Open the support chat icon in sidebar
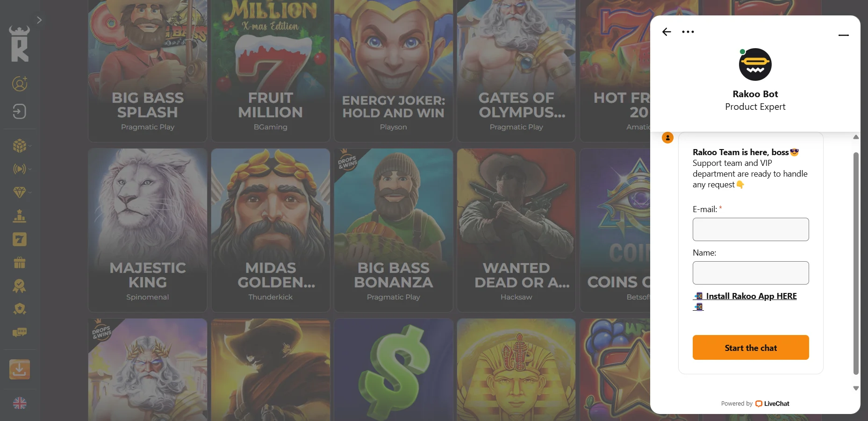The image size is (868, 421). point(19,332)
